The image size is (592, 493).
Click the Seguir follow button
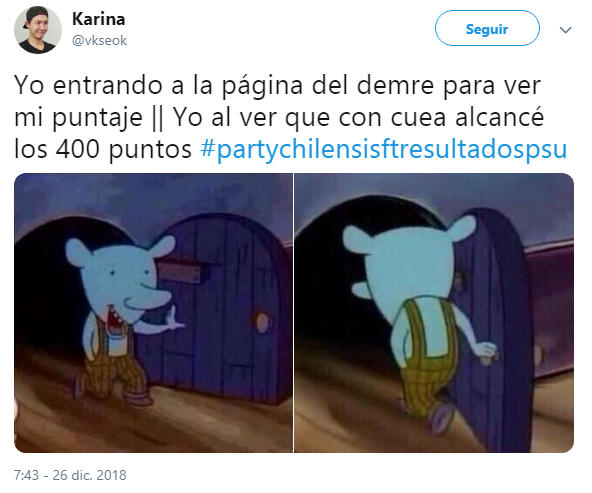click(x=487, y=28)
